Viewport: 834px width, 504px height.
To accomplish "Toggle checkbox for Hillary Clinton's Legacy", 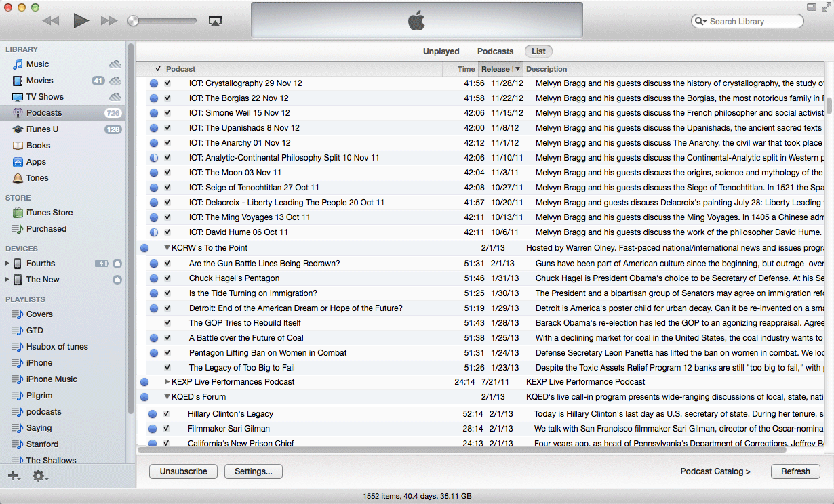I will click(167, 414).
